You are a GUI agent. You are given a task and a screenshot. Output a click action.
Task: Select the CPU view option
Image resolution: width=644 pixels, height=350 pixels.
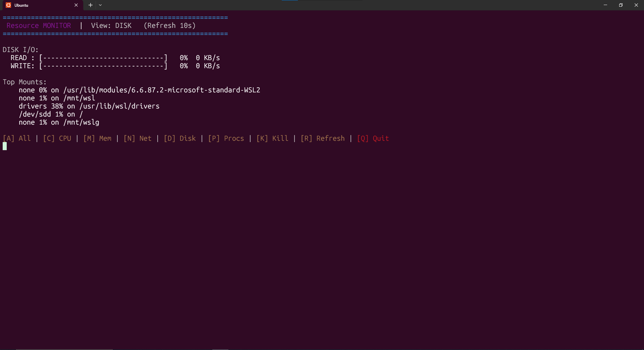pos(57,138)
